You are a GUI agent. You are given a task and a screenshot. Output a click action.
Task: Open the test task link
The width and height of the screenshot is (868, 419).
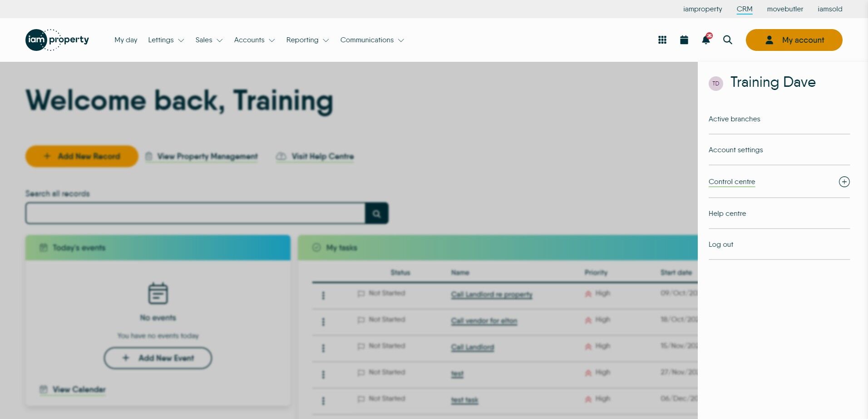click(x=457, y=374)
